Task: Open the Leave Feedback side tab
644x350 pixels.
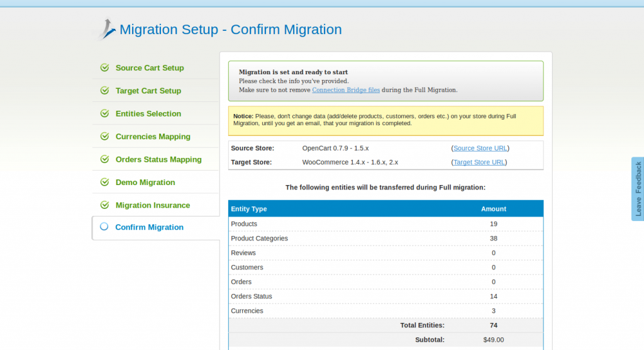Action: pyautogui.click(x=638, y=189)
